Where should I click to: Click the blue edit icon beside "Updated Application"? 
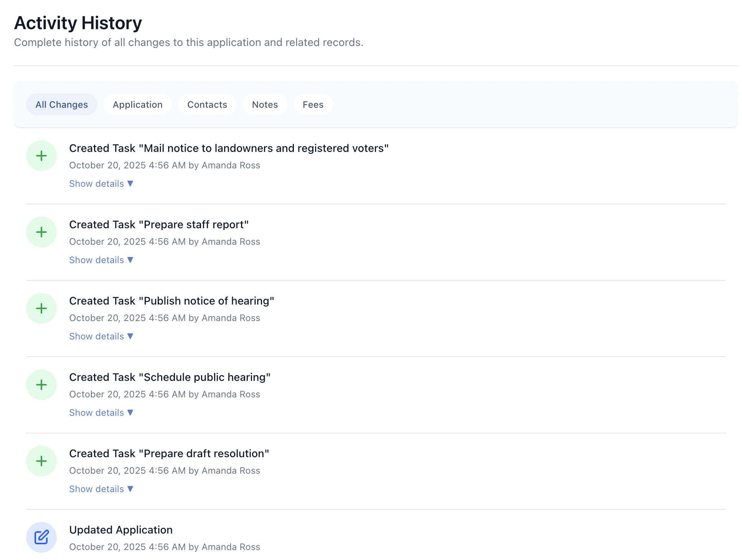point(41,537)
